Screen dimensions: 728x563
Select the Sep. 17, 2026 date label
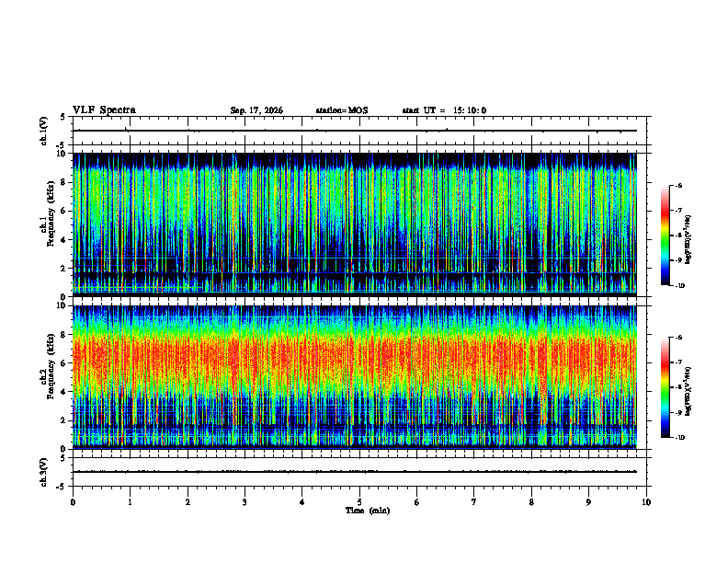(x=256, y=110)
